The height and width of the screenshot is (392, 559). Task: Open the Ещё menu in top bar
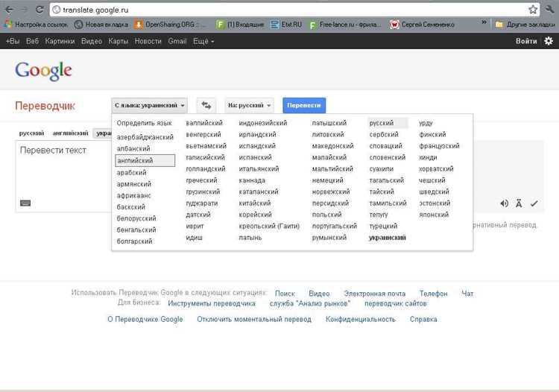pos(203,41)
